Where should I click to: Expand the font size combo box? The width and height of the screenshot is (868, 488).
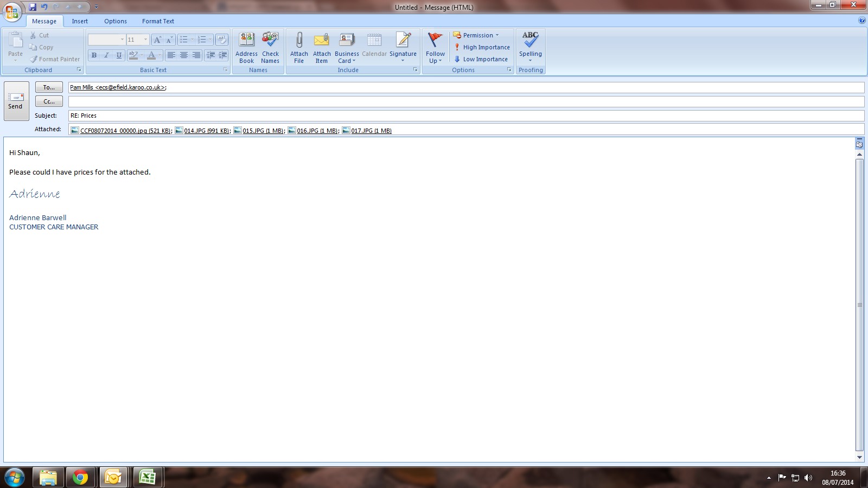[145, 40]
